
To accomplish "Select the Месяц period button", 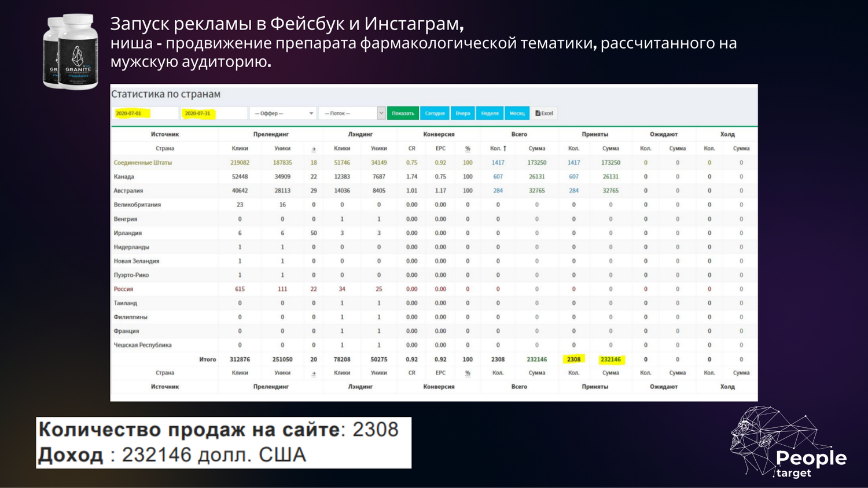I will click(517, 113).
